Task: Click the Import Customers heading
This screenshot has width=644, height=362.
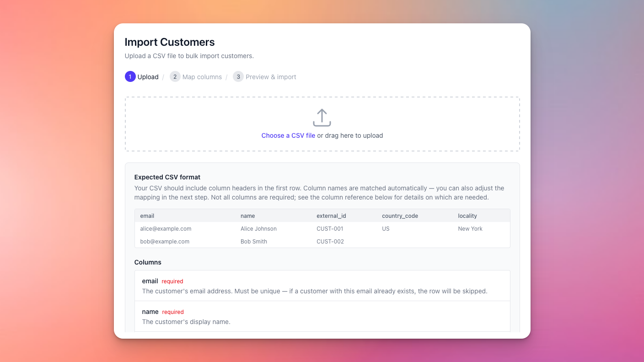Action: [170, 42]
